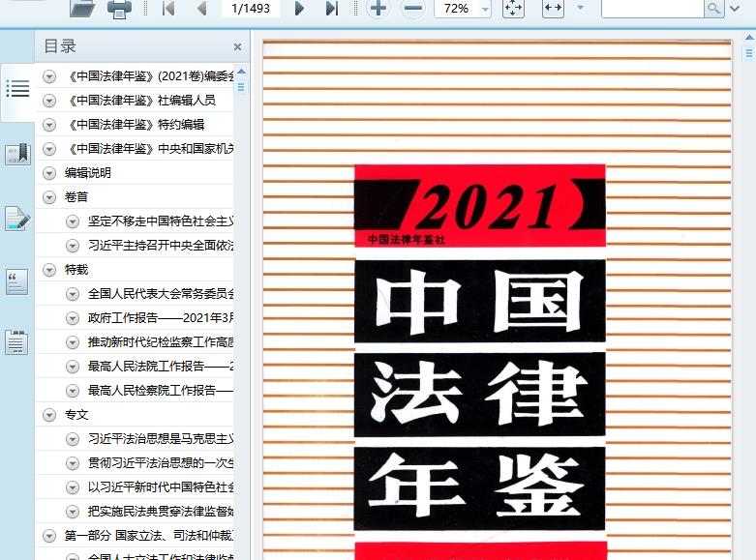Open 习近平主持召开中央全面依法 chapter
This screenshot has height=560, width=756.
pos(161,246)
